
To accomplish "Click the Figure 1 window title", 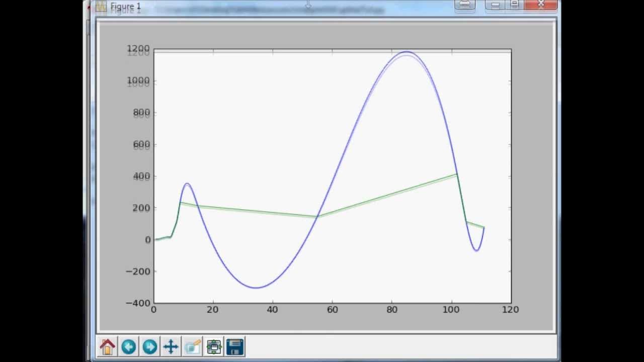I will [x=126, y=7].
